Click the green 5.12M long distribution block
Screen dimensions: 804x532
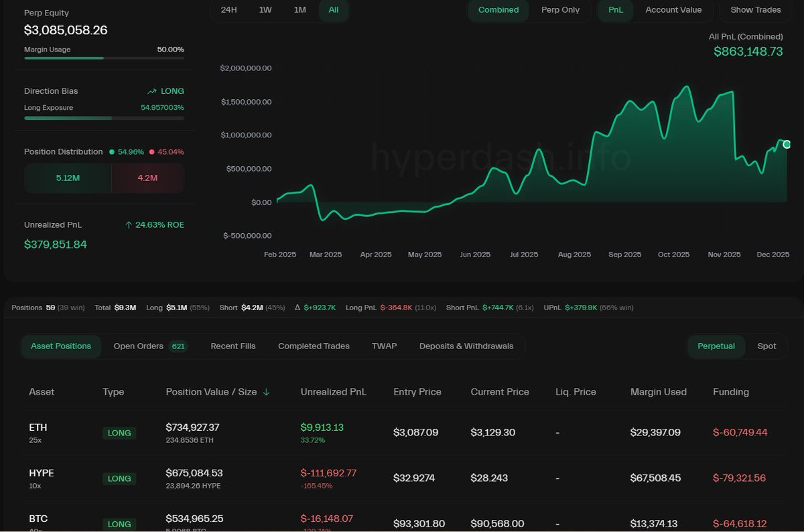coord(68,178)
